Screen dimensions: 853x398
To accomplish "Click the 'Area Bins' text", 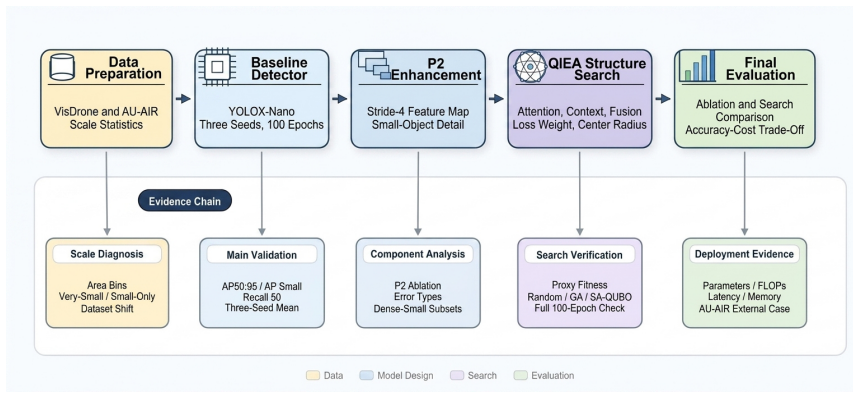I will pos(107,285).
